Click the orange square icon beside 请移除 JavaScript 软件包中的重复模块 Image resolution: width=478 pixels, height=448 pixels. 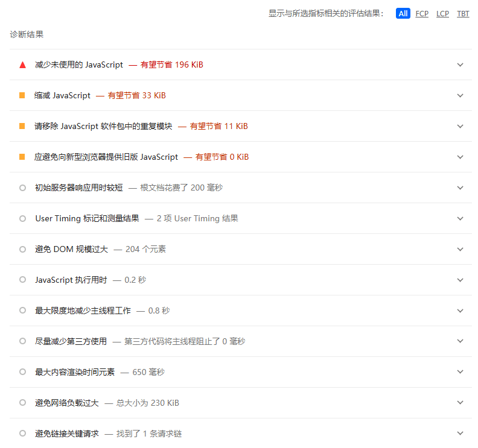pyautogui.click(x=22, y=126)
